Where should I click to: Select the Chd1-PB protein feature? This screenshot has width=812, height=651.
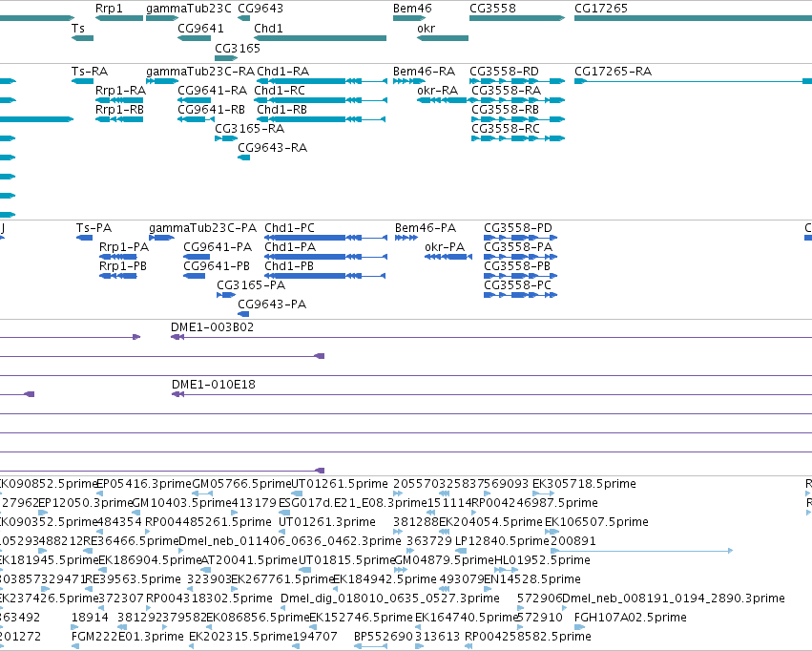(325, 276)
